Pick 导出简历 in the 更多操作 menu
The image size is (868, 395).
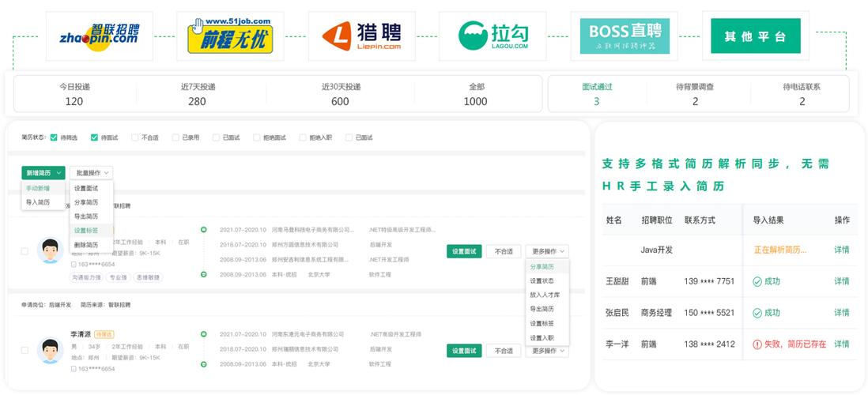[547, 309]
